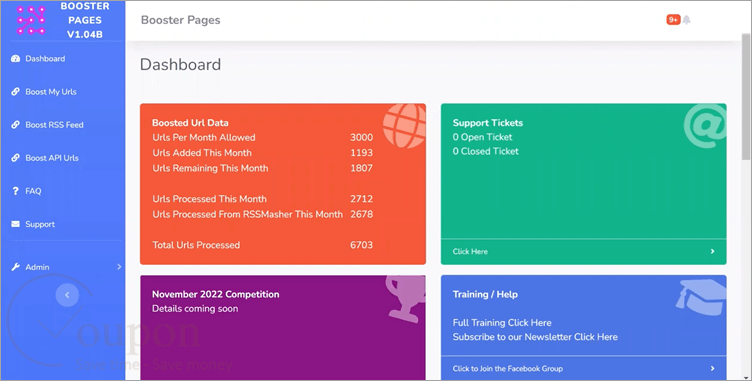Collapse the sidebar with the round arrow button
This screenshot has height=381, width=752.
coord(67,295)
